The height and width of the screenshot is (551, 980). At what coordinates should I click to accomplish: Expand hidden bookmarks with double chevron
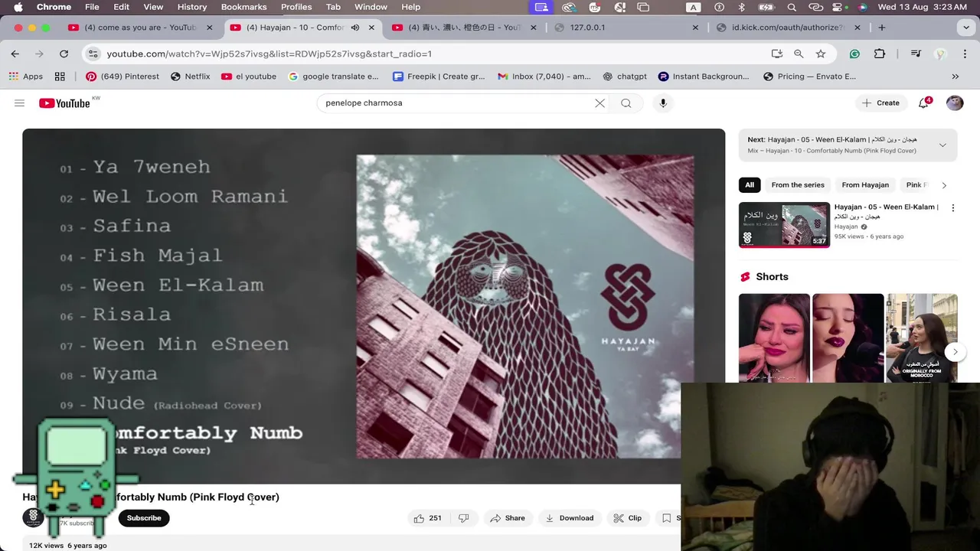(x=955, y=77)
